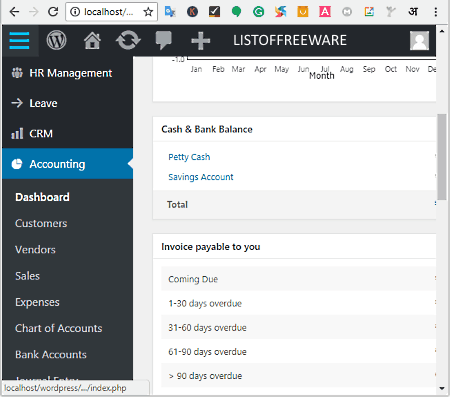Open the Accounting Dashboard submenu

(42, 197)
